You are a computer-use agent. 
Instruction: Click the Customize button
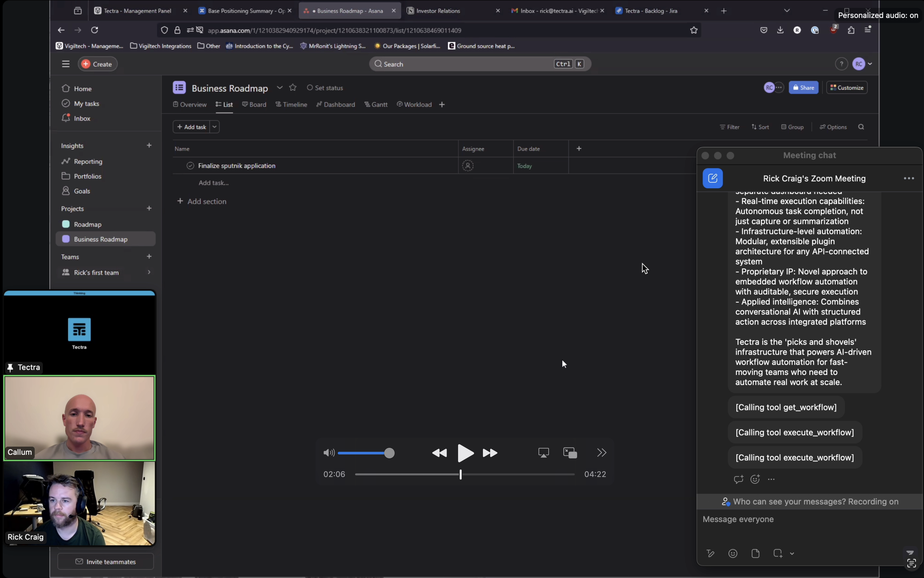(x=847, y=88)
